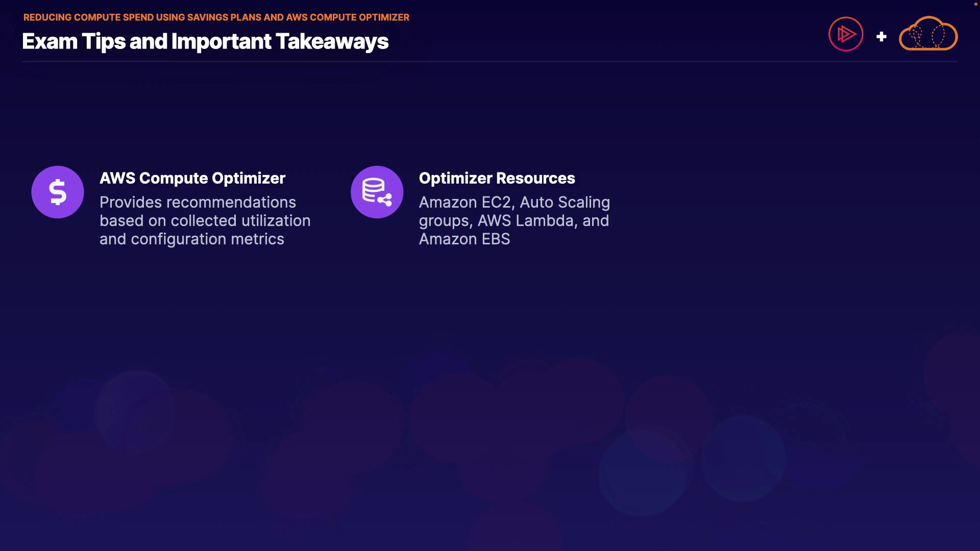Click the purple dollar sign icon
The image size is (980, 551).
pyautogui.click(x=58, y=192)
